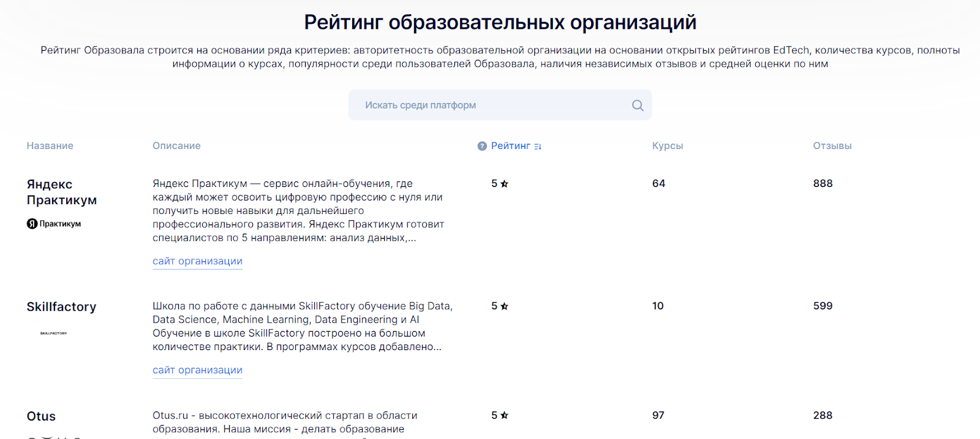Click the reviews count 599
This screenshot has width=980, height=439.
click(x=823, y=306)
